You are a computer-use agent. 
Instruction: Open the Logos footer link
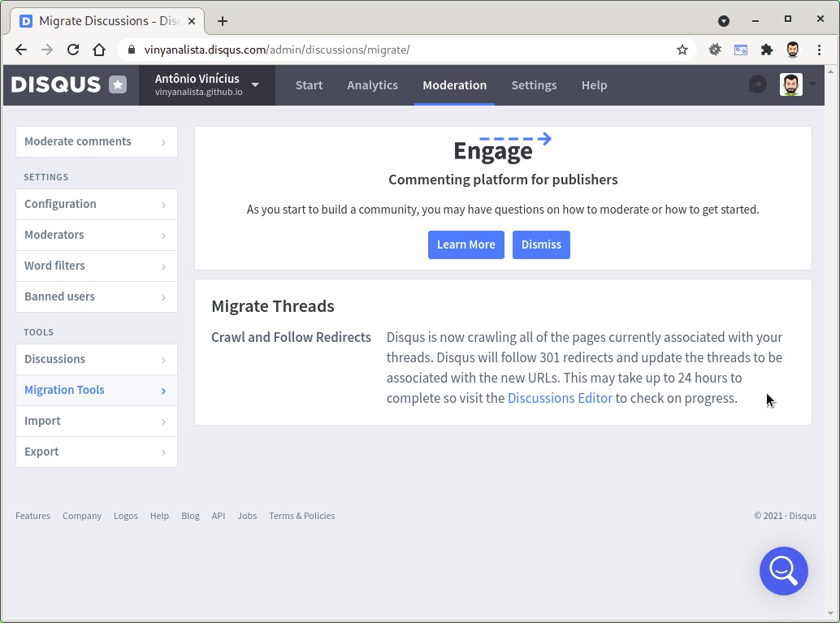[x=125, y=516]
